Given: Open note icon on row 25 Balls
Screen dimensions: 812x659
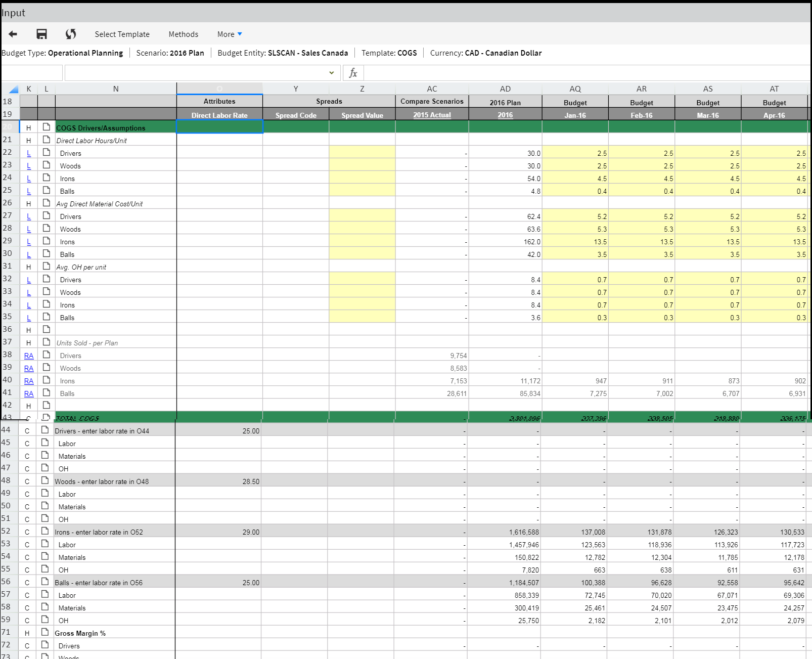Looking at the screenshot, I should click(47, 190).
